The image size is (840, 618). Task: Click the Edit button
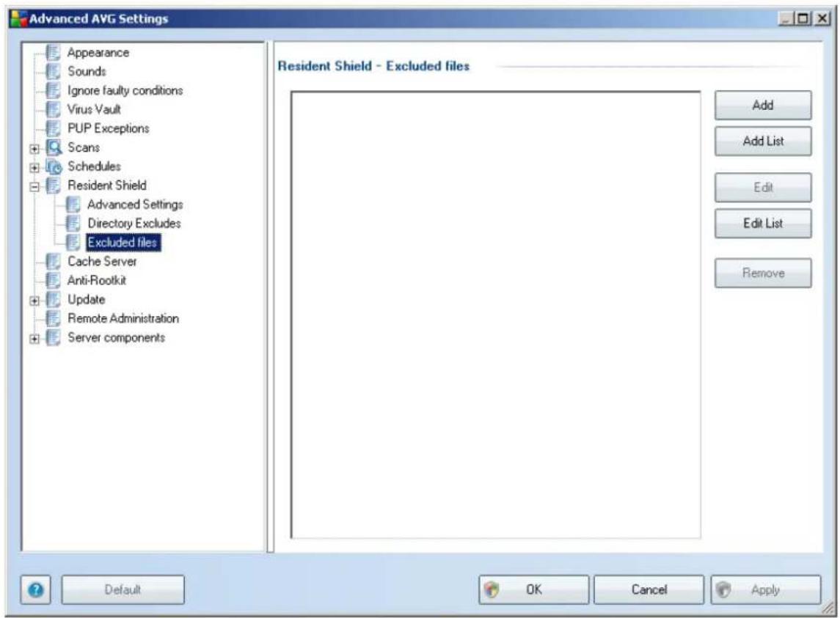tap(763, 188)
